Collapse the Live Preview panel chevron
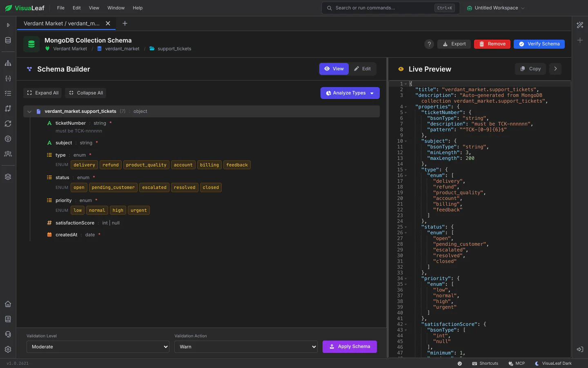The image size is (588, 368). [555, 69]
